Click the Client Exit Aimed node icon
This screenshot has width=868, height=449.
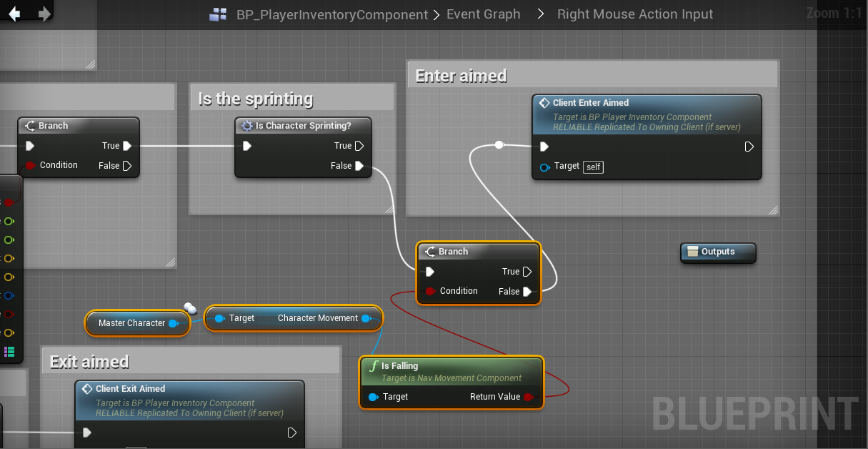(x=86, y=389)
